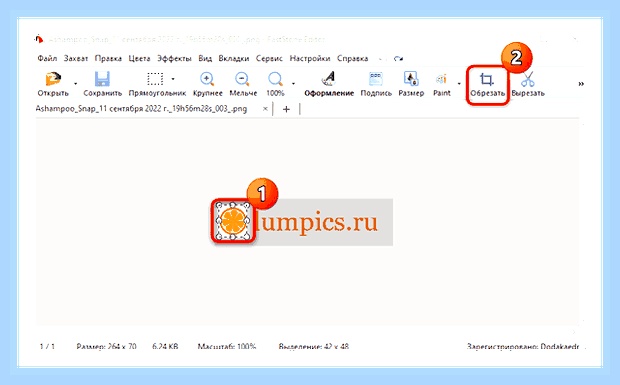The width and height of the screenshot is (620, 385).
Task: Close the Ashampoo_Snap png tab
Action: click(x=265, y=109)
